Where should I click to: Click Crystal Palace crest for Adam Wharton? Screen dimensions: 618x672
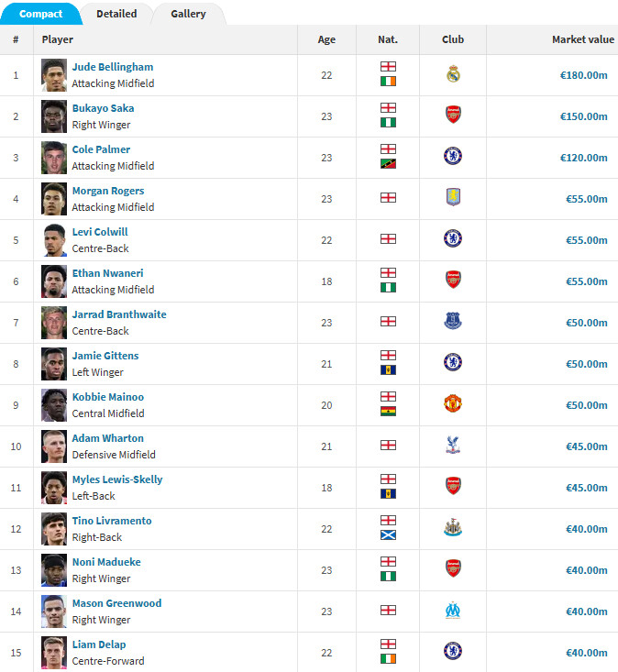pyautogui.click(x=452, y=446)
